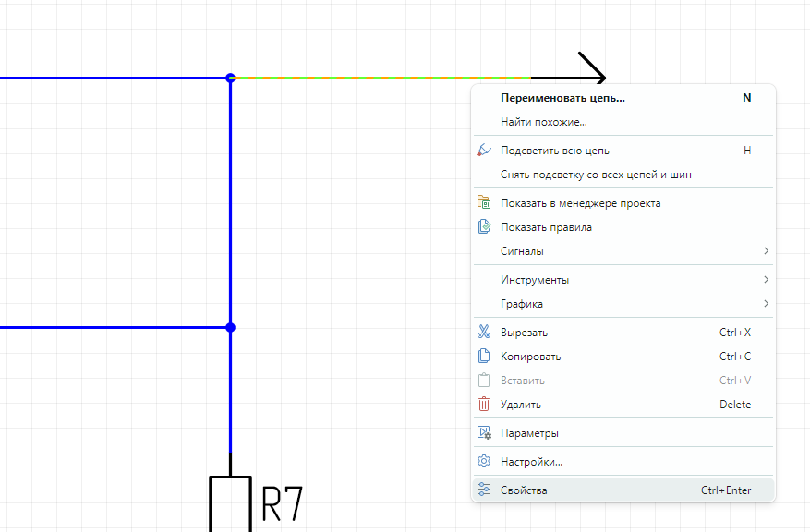Choose 'Копировать' menu entry

point(623,357)
